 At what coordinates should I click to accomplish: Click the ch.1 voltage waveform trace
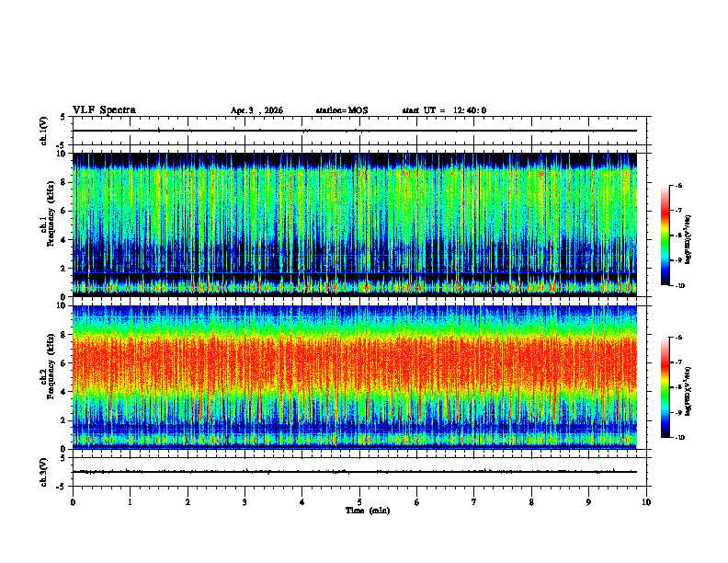pos(355,131)
